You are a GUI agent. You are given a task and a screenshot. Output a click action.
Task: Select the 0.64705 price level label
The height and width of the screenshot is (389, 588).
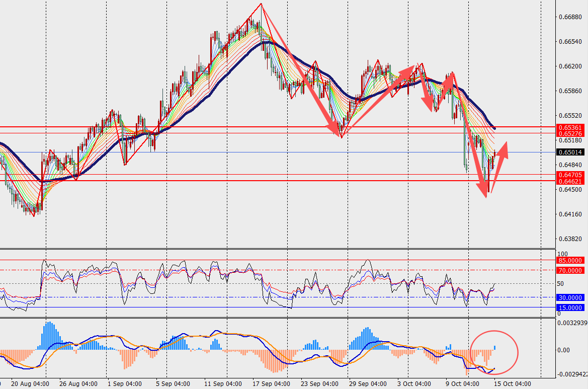pos(570,175)
